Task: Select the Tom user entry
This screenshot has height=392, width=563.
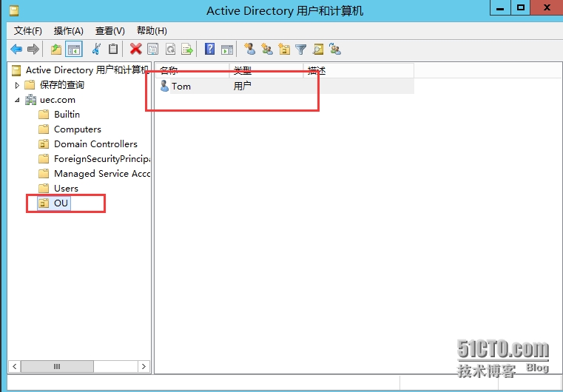Action: point(175,86)
